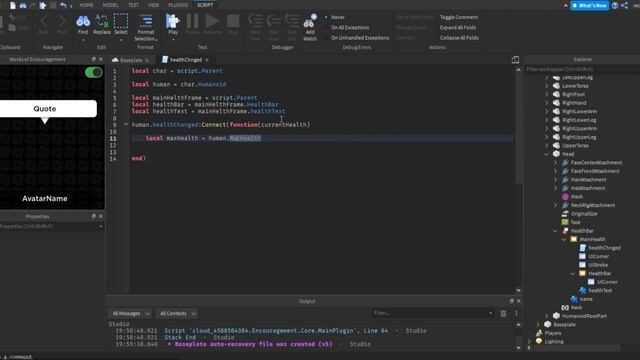Click the New file icon in quick access bar
The image size is (640, 360).
click(x=13, y=5)
